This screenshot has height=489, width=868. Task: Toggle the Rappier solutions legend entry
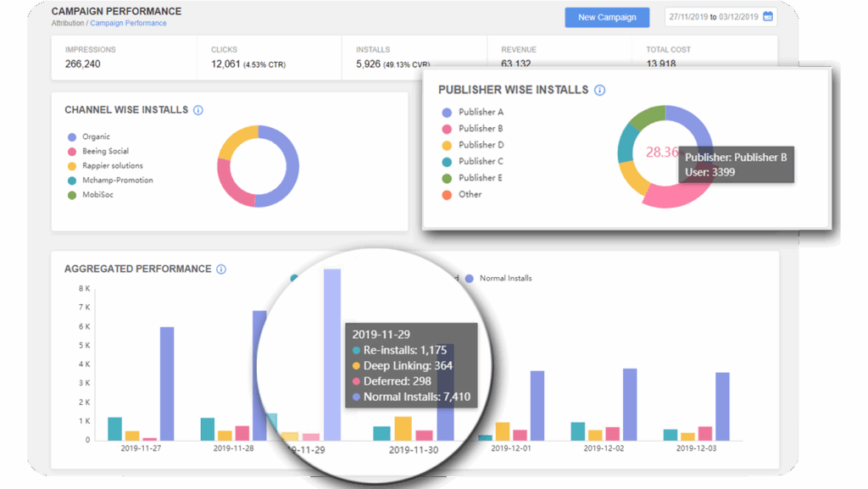point(105,165)
